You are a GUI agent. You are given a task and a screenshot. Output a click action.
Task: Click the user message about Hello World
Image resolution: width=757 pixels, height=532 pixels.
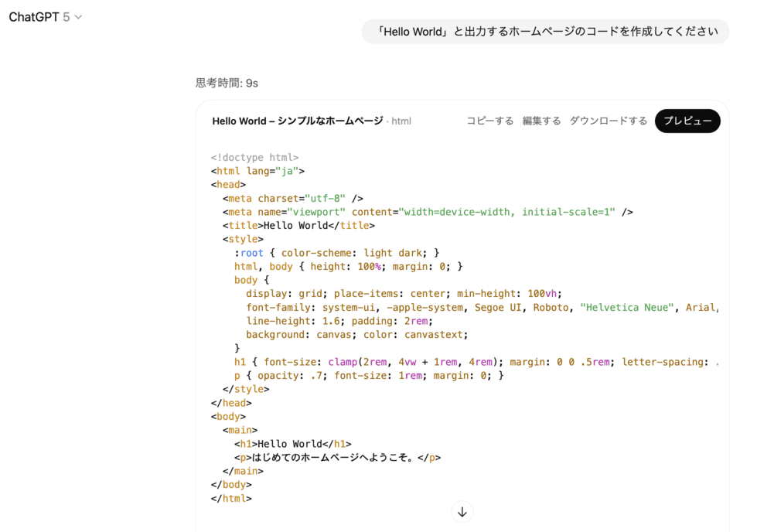coord(545,32)
